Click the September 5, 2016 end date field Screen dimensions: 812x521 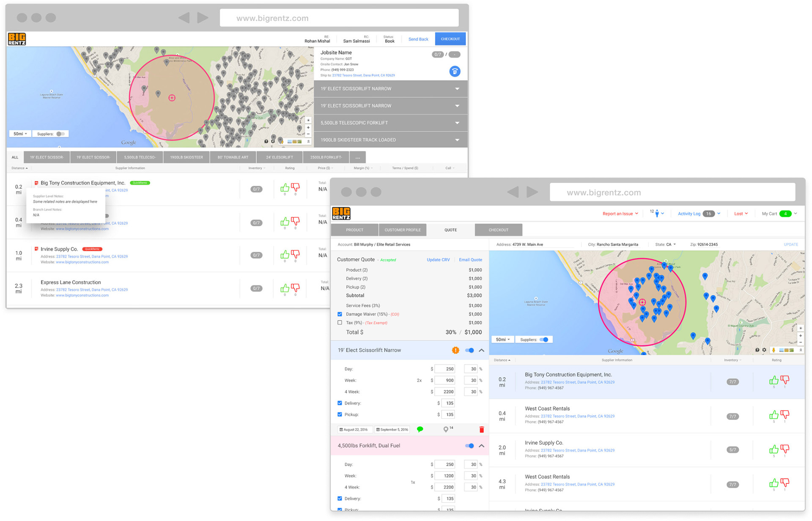[392, 430]
